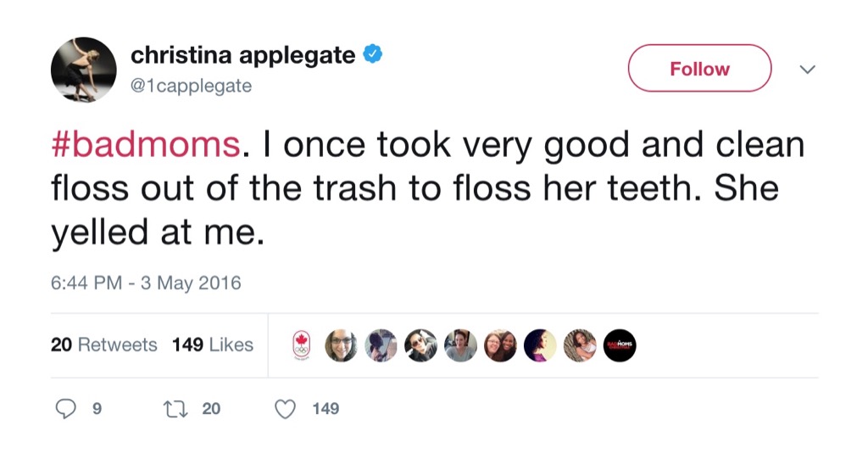Image resolution: width=868 pixels, height=465 pixels.
Task: Open the black Bad Moms avatar
Action: click(x=619, y=345)
